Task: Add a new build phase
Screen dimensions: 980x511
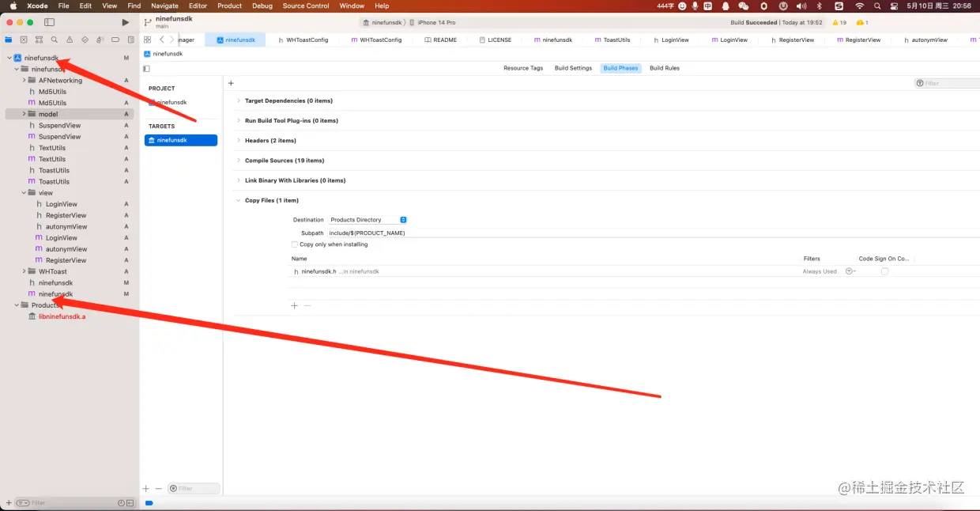Action: coord(231,83)
